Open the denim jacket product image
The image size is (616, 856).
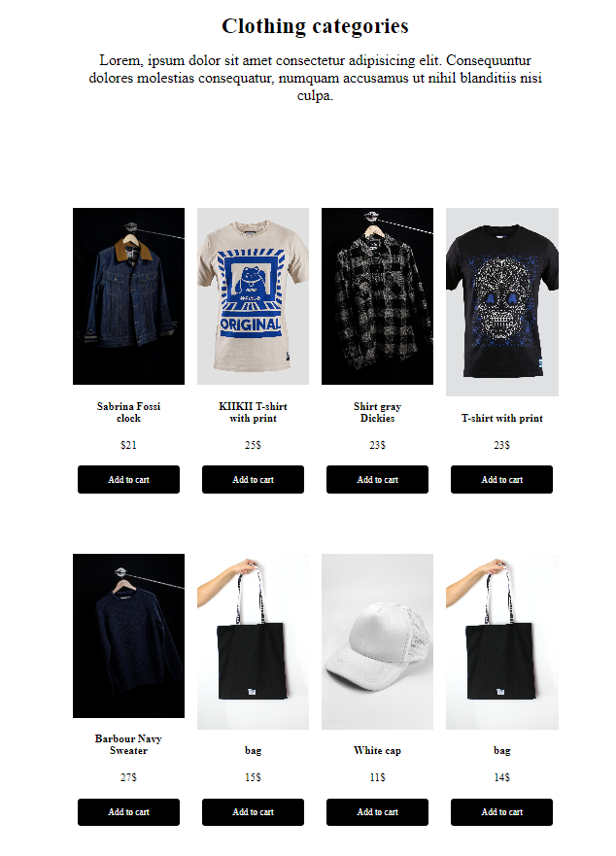pyautogui.click(x=128, y=296)
